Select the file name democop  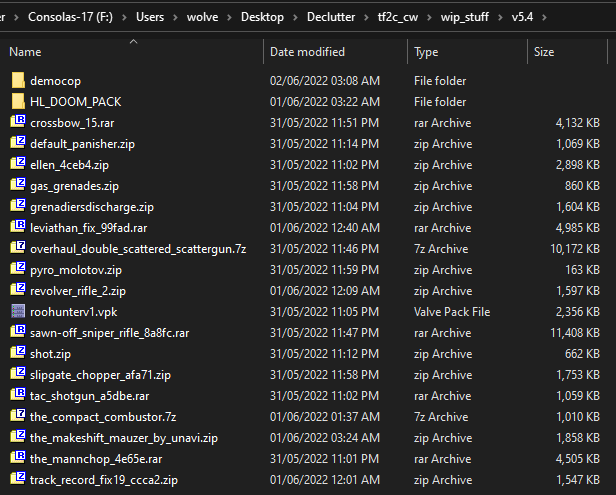tap(55, 81)
